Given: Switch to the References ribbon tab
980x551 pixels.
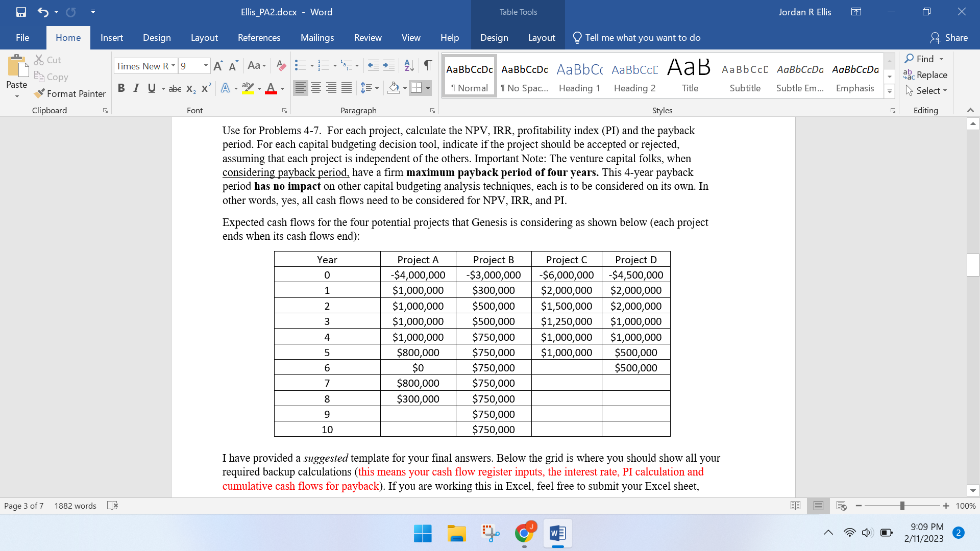Looking at the screenshot, I should [x=259, y=37].
